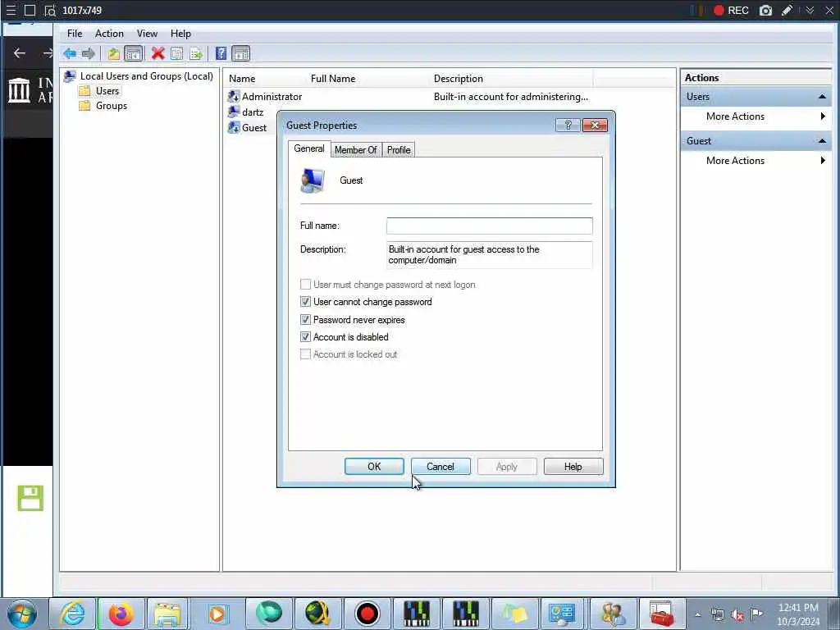
Task: Click the Guest user monitor icon in the dialog
Action: point(313,180)
